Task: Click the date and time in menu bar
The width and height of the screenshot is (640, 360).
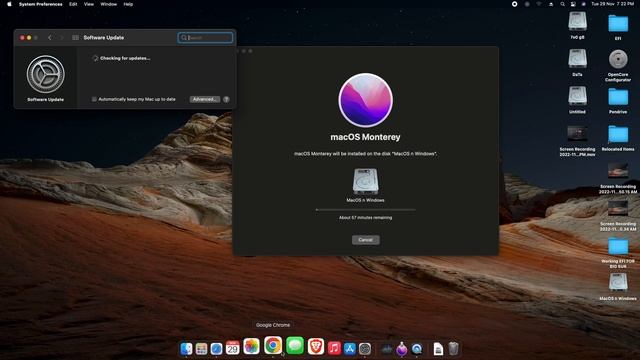Action: [x=613, y=4]
